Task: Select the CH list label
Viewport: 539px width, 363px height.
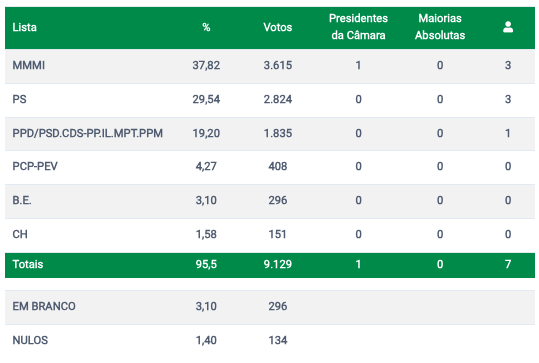Action: pos(20,234)
